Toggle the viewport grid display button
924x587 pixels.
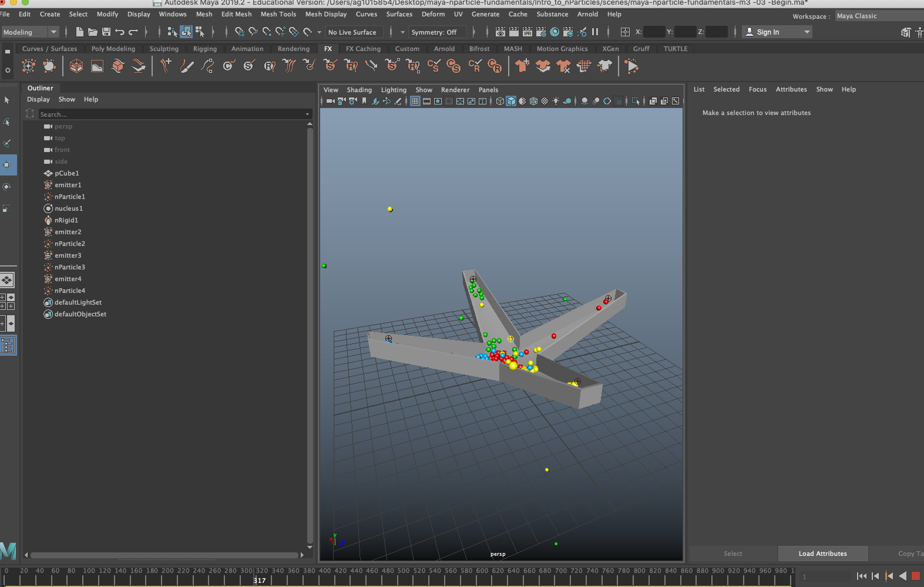click(x=415, y=102)
